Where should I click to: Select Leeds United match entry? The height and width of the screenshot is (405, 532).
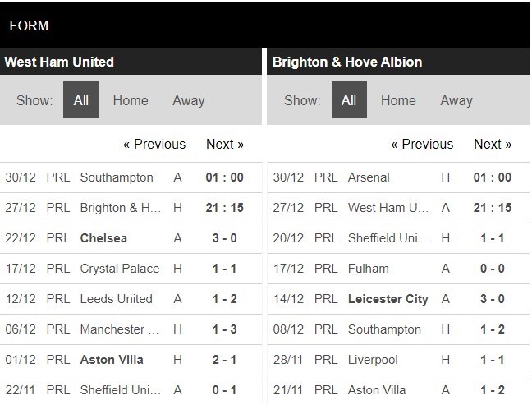click(x=116, y=299)
